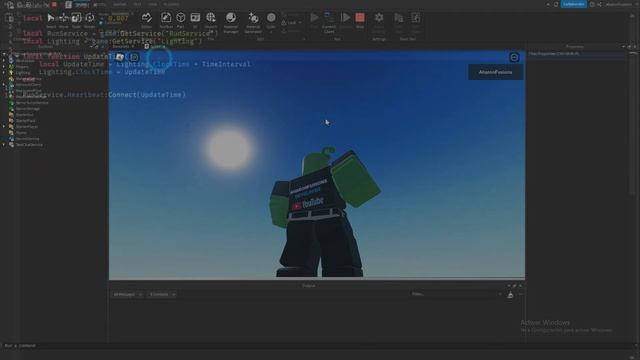Insert a new Part

(180, 20)
